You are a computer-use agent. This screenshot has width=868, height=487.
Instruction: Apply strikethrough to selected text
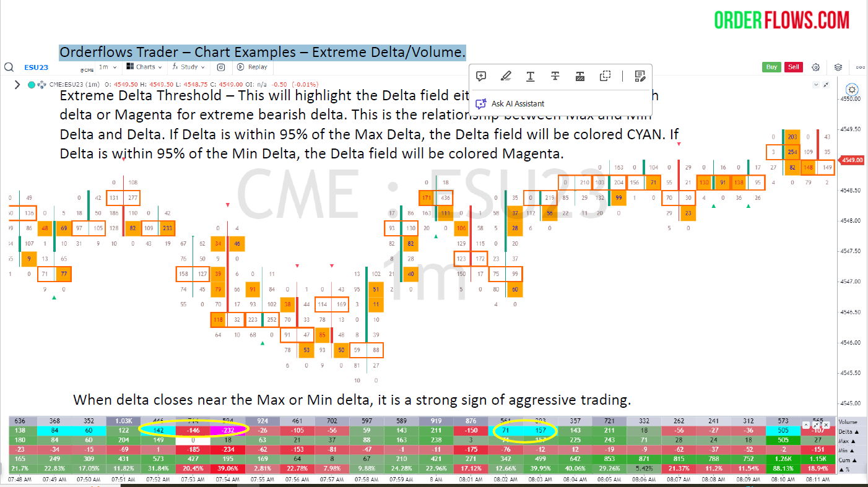(555, 76)
